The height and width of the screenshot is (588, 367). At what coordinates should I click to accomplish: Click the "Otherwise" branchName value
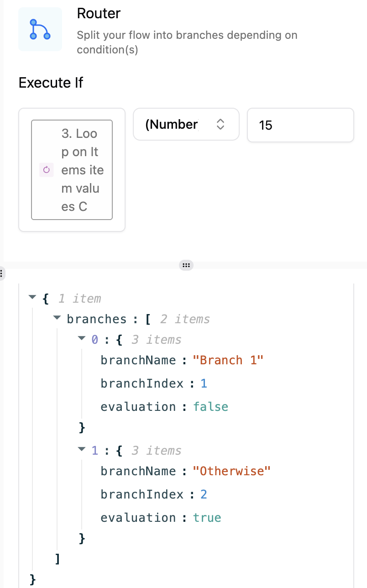tap(232, 471)
